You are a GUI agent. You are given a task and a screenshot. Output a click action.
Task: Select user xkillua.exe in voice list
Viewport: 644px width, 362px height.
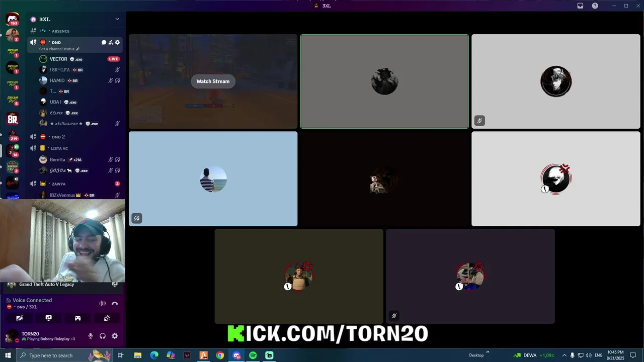tap(79, 123)
